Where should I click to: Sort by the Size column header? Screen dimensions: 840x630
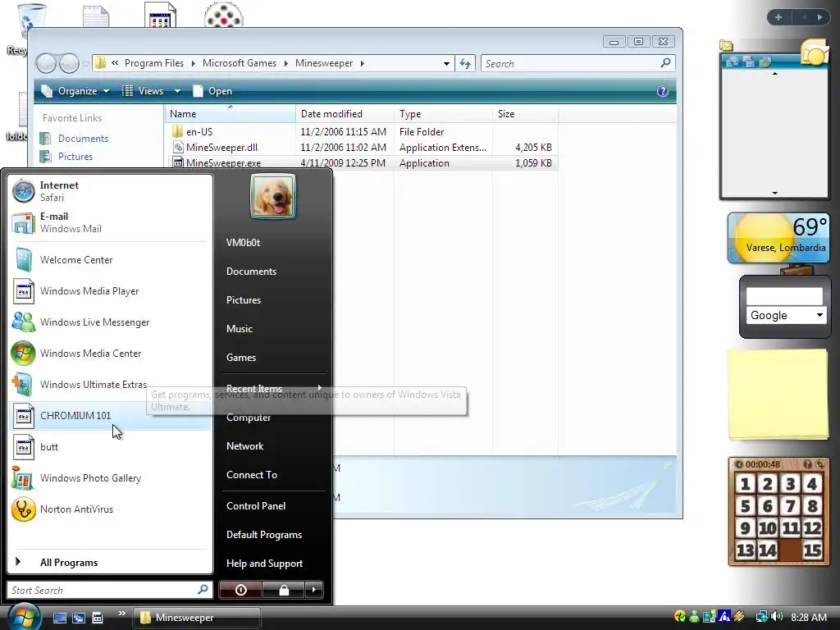pos(525,113)
